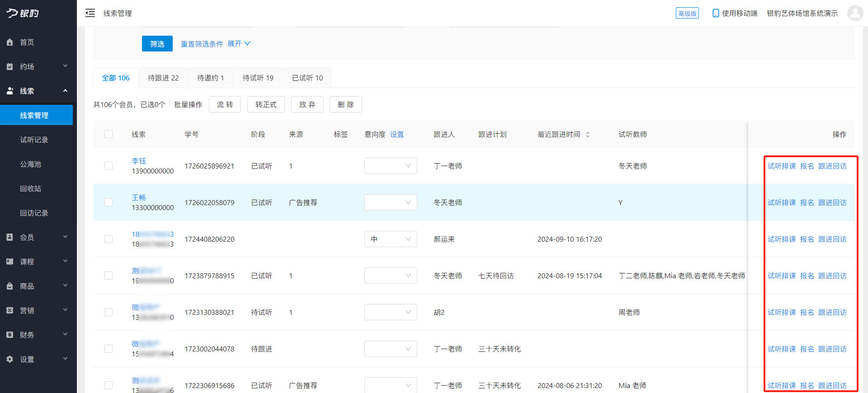Open 回收站 in the sidebar
The image size is (868, 393).
(x=30, y=188)
